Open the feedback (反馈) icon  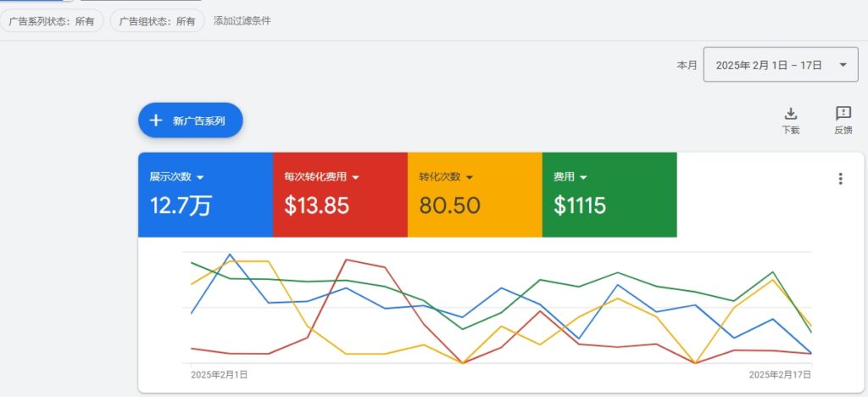pyautogui.click(x=843, y=114)
